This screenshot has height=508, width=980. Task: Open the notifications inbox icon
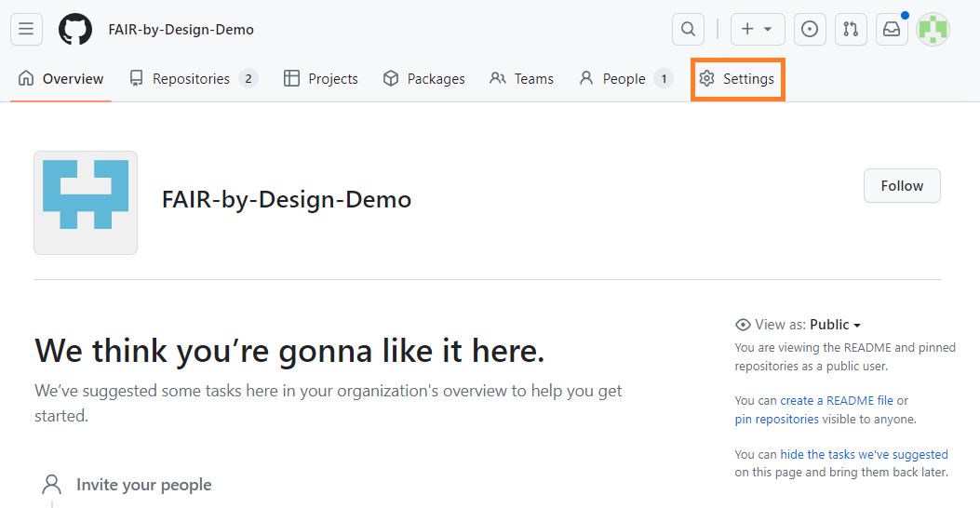[x=892, y=30]
